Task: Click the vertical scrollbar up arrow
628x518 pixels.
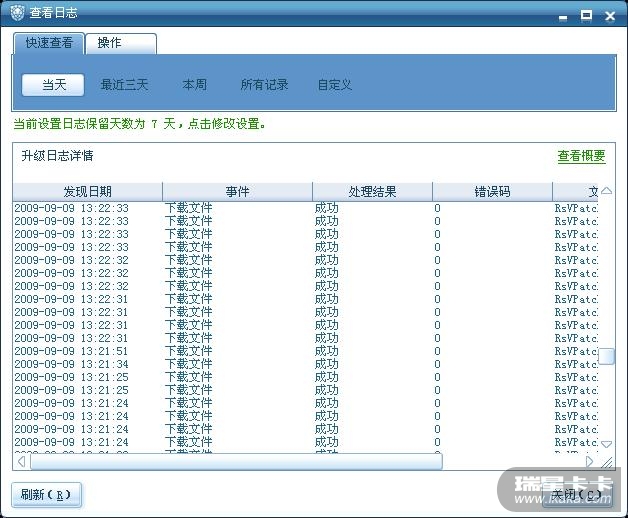Action: [x=606, y=191]
